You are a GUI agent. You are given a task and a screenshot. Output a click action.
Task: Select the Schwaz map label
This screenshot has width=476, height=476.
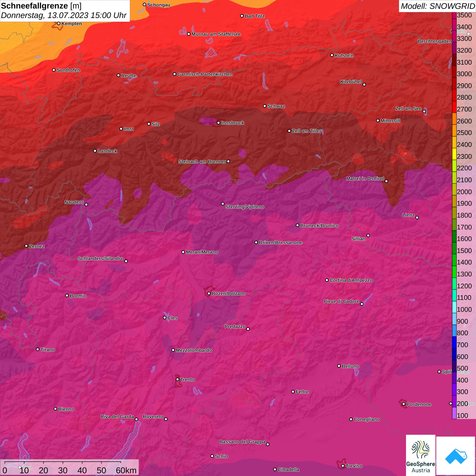[276, 106]
